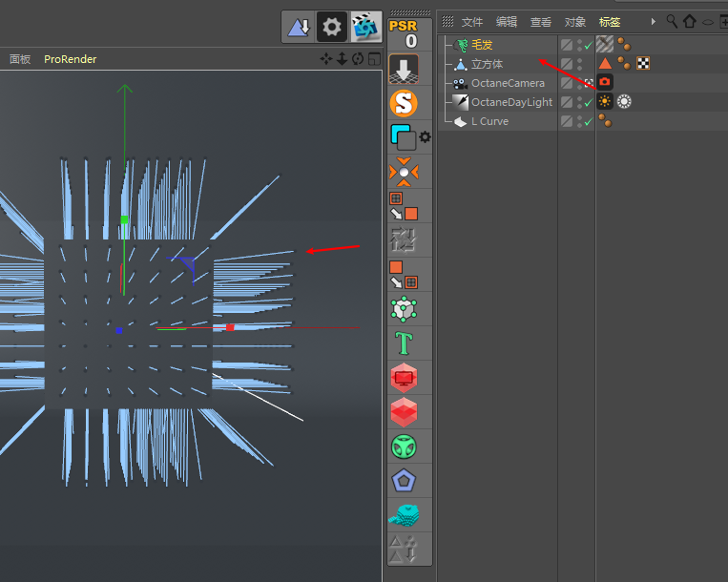
Task: Open the 标签 menu
Action: (610, 22)
